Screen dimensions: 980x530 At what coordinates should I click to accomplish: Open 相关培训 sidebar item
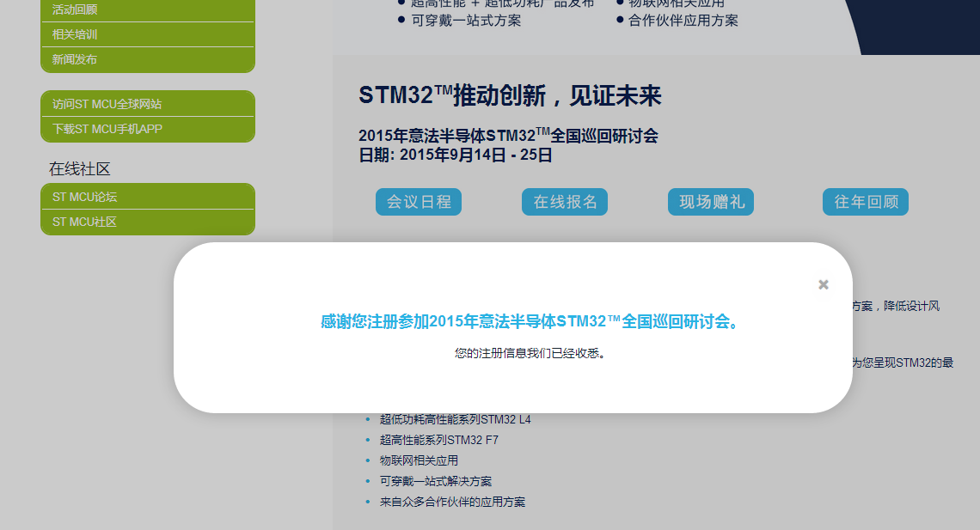(148, 34)
